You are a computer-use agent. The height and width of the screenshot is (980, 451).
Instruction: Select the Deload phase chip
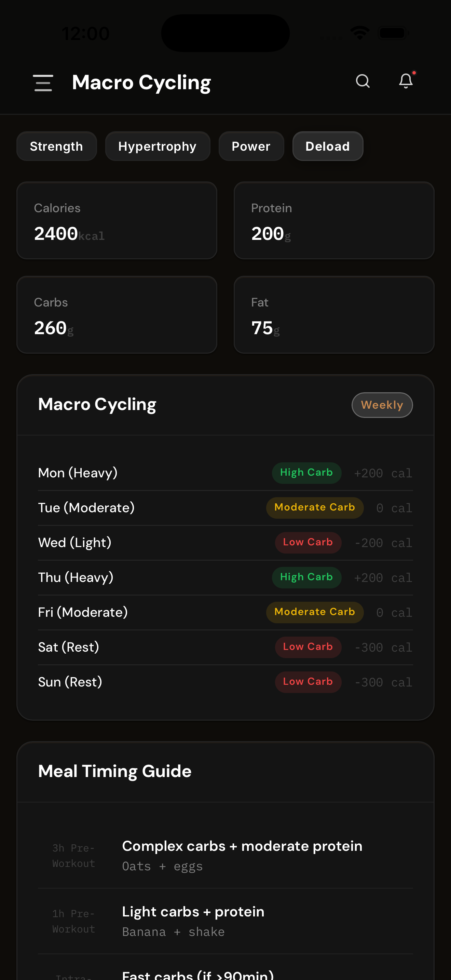[x=327, y=146]
